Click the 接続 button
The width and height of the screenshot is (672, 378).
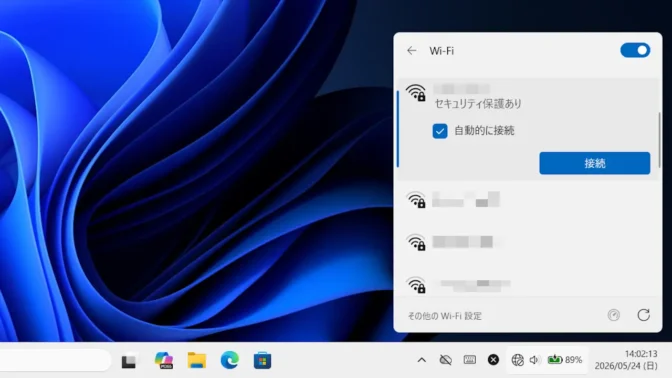(x=594, y=163)
